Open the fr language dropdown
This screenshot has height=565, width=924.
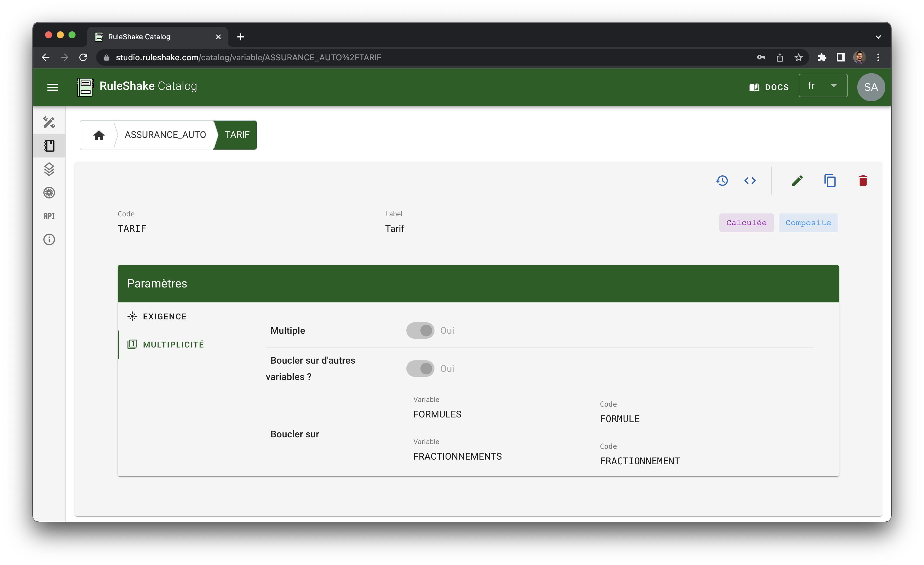[x=823, y=86]
